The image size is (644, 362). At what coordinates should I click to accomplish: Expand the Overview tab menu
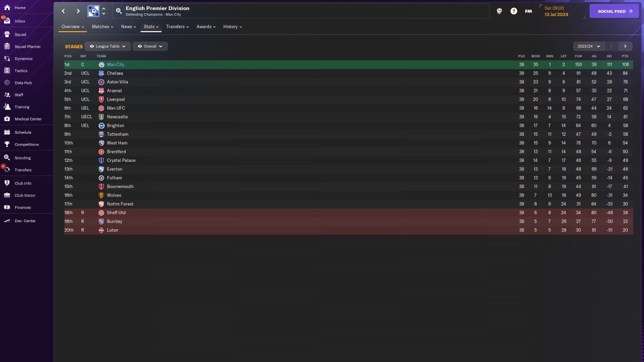point(73,27)
